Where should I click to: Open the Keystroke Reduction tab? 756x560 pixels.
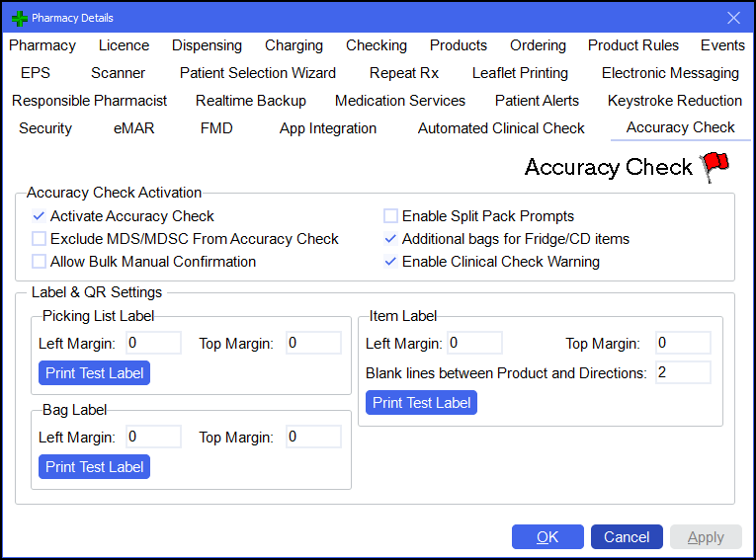pos(674,101)
